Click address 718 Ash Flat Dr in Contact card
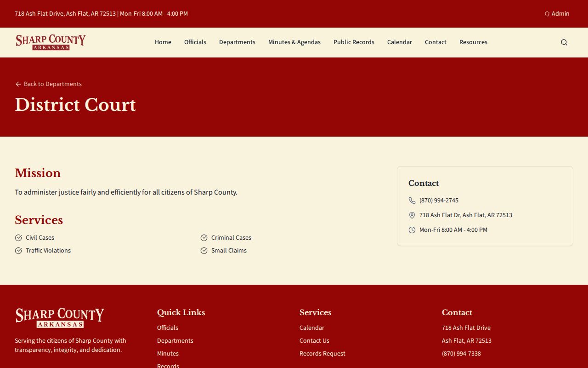 click(466, 215)
